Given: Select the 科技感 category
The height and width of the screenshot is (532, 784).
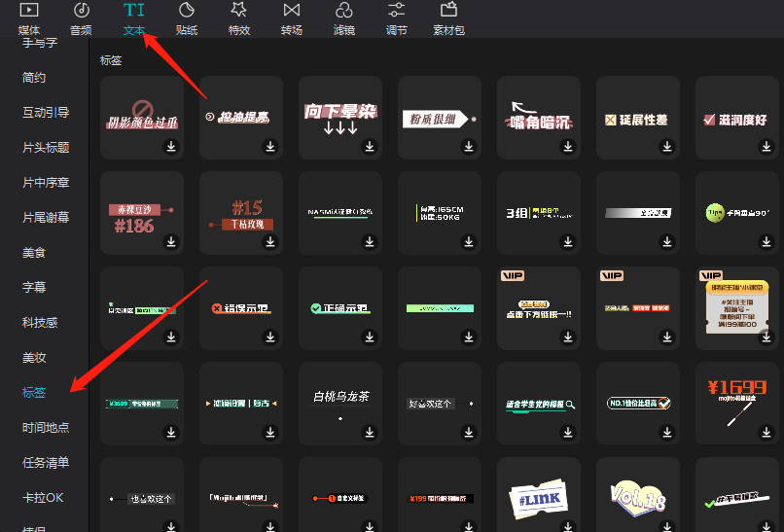Looking at the screenshot, I should pyautogui.click(x=40, y=323).
